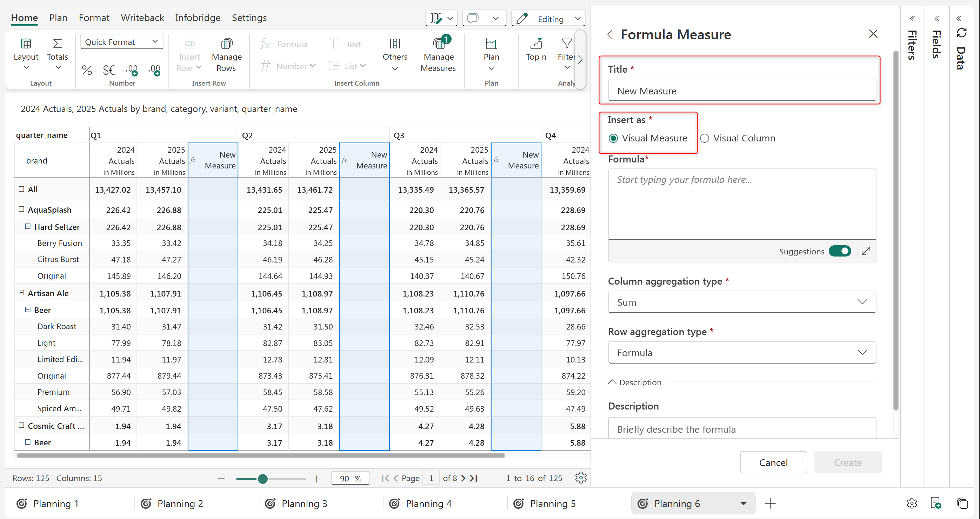Click the Top n analysis icon
980x519 pixels.
[536, 44]
